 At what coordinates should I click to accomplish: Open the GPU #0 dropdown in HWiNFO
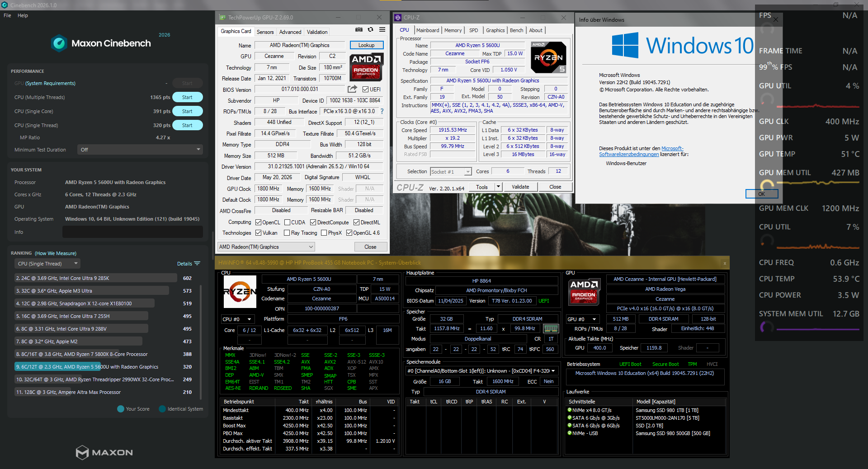[x=583, y=319]
